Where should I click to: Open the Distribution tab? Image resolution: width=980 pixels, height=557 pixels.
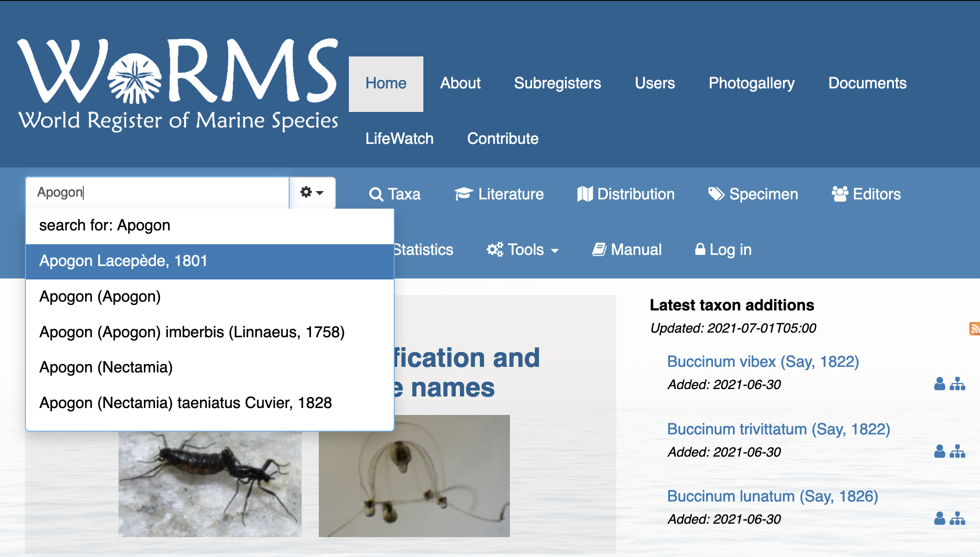click(626, 194)
